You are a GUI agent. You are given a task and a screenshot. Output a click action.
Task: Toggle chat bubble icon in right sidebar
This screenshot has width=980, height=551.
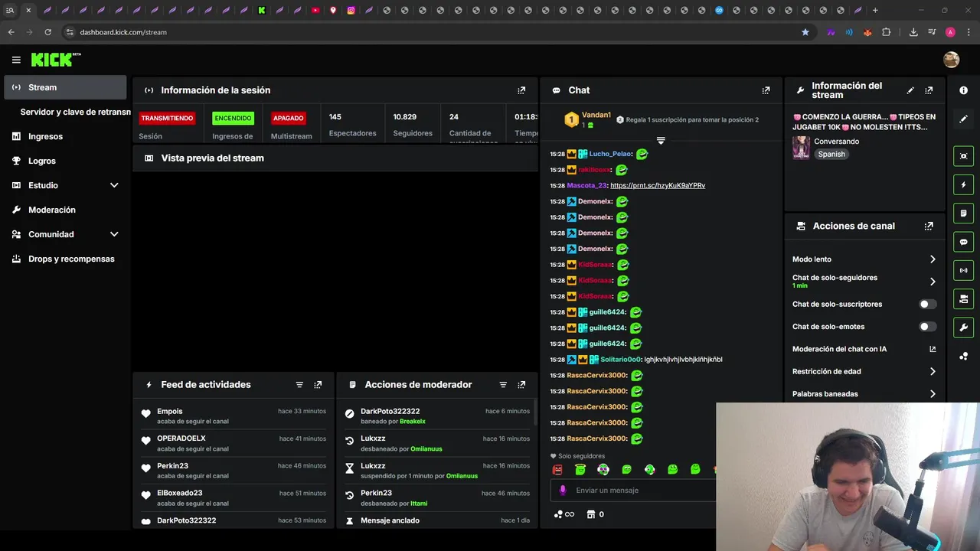[963, 242]
